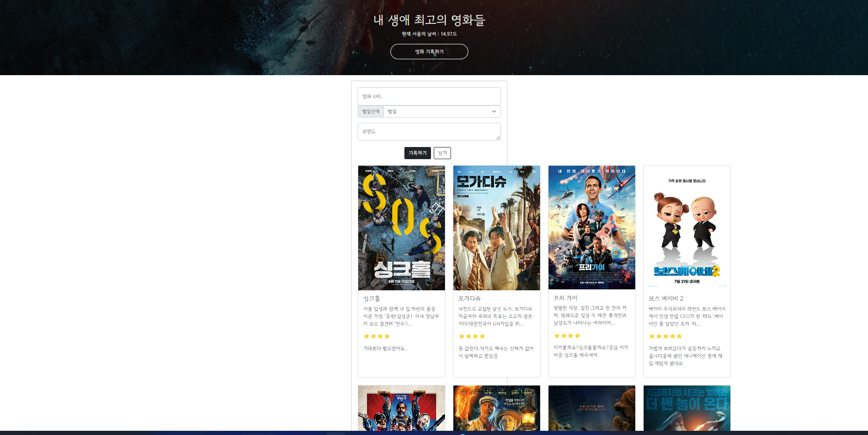Click the 이거볼까요 comment on the 프리 가이 card
The image size is (868, 435).
click(x=591, y=351)
